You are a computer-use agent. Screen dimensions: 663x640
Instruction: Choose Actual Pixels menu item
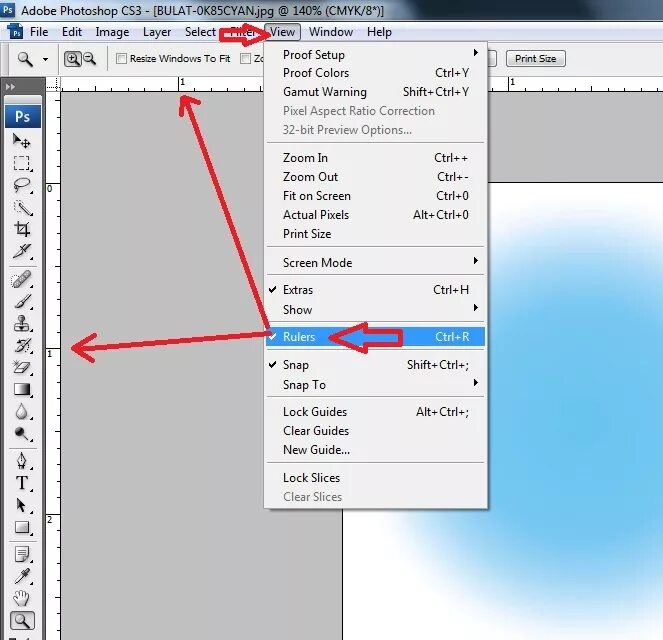click(375, 215)
